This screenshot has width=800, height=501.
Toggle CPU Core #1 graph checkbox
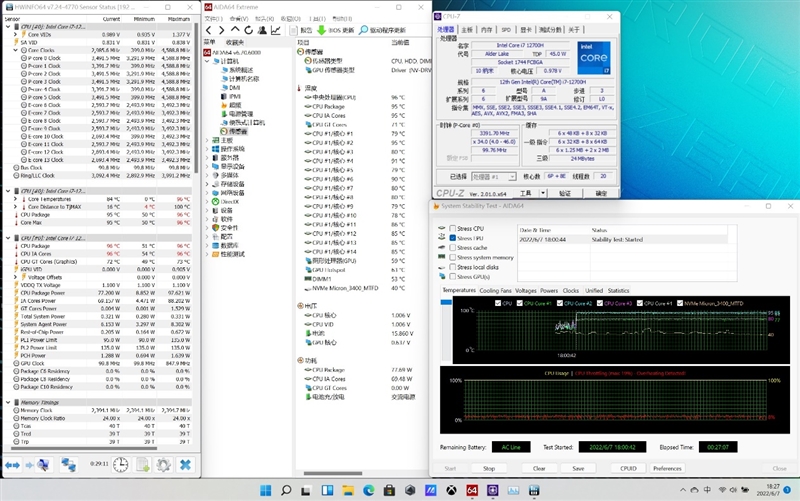(x=519, y=303)
